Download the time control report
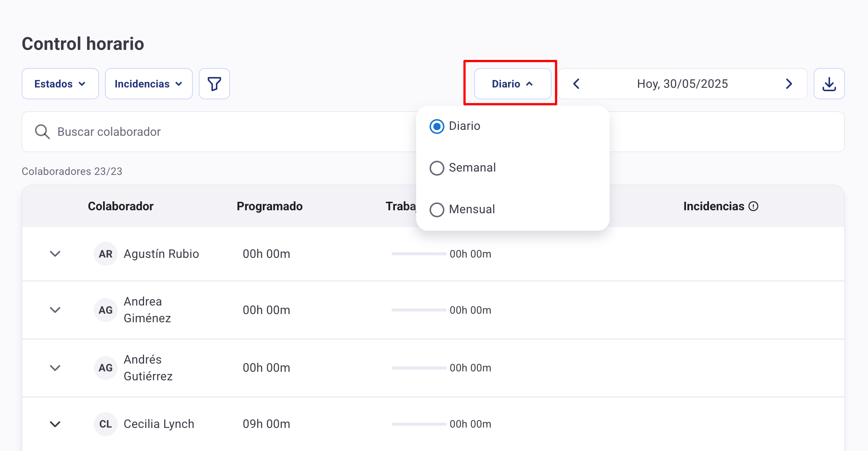This screenshot has height=451, width=868. point(829,84)
